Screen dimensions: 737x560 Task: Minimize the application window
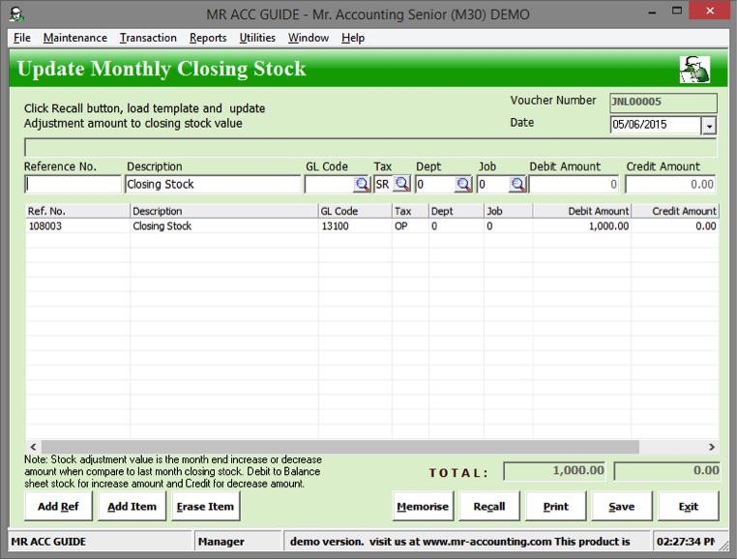click(652, 13)
